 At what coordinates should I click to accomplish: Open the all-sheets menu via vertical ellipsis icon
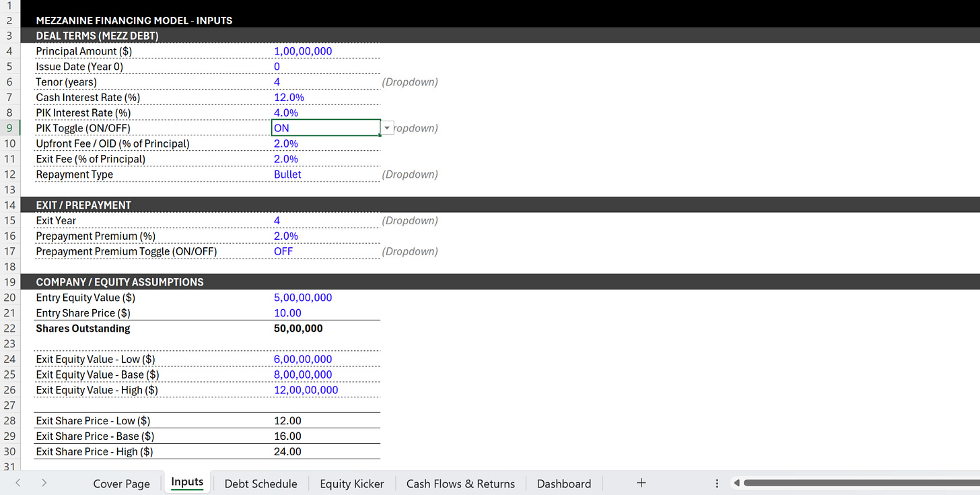click(x=717, y=482)
